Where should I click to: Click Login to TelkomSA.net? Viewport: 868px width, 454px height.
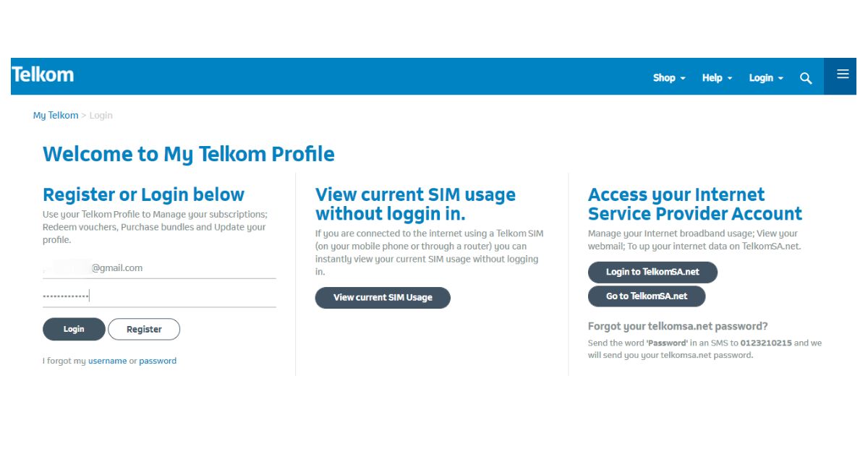[x=652, y=272]
